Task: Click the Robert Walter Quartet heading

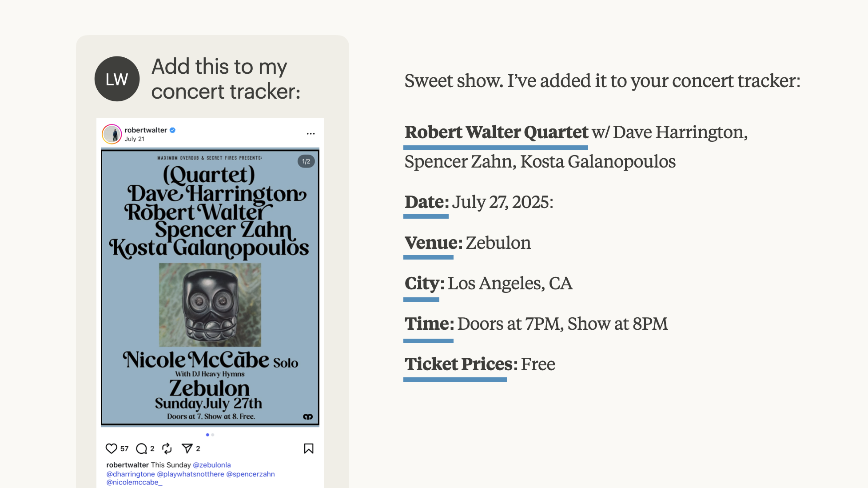Action: (496, 132)
